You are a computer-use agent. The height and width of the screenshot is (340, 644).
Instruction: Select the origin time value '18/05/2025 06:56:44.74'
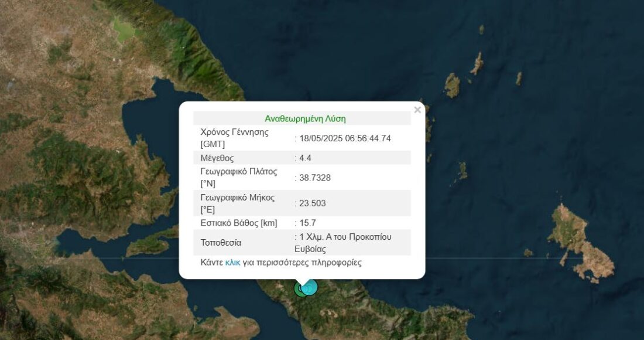click(345, 138)
